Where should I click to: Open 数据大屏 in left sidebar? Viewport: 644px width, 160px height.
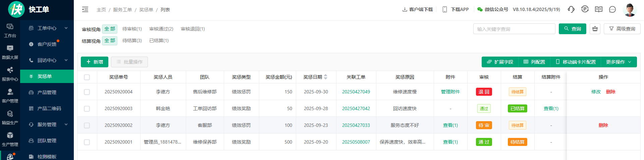[x=10, y=52]
